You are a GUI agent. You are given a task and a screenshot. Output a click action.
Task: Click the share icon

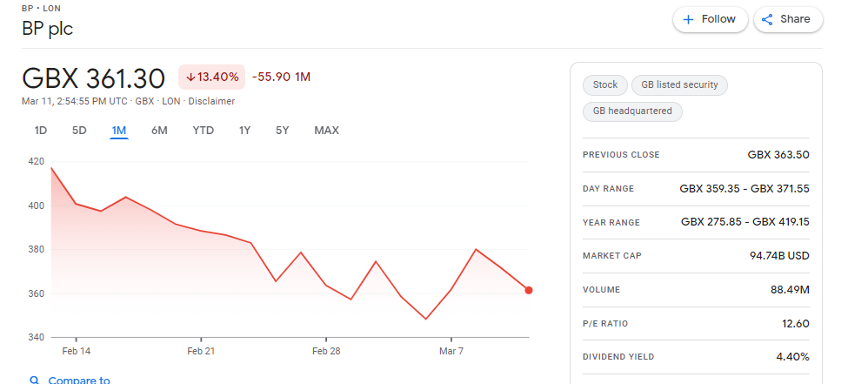(767, 19)
